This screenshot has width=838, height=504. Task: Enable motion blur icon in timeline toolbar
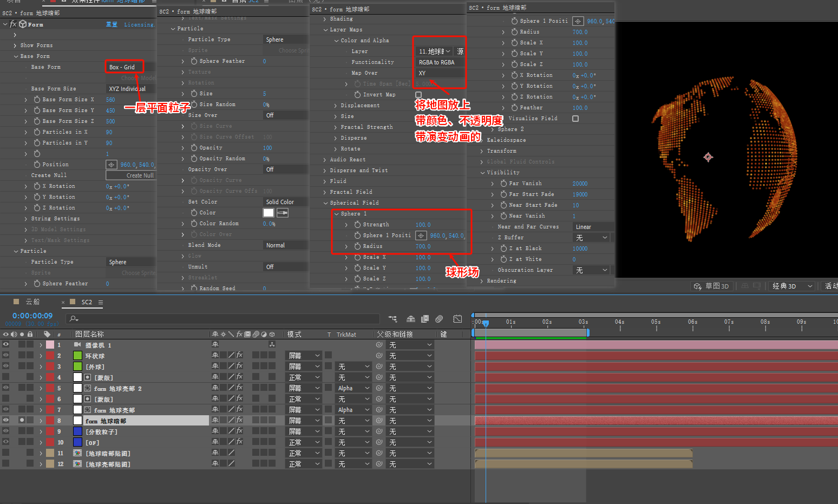[439, 319]
